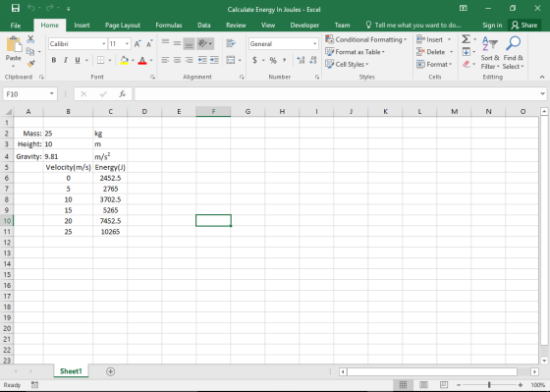Select the Format Painter brush

pos(30,64)
